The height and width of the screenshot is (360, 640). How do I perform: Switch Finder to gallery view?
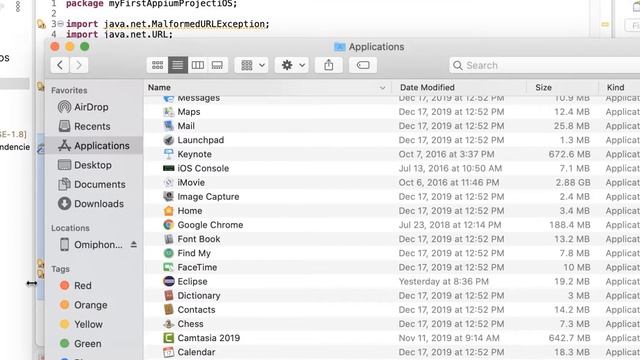click(217, 65)
